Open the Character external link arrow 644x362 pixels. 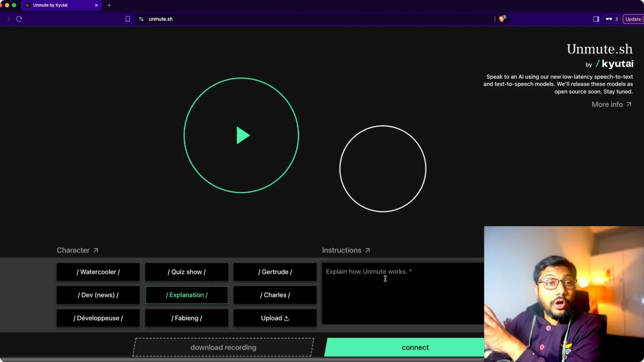96,250
